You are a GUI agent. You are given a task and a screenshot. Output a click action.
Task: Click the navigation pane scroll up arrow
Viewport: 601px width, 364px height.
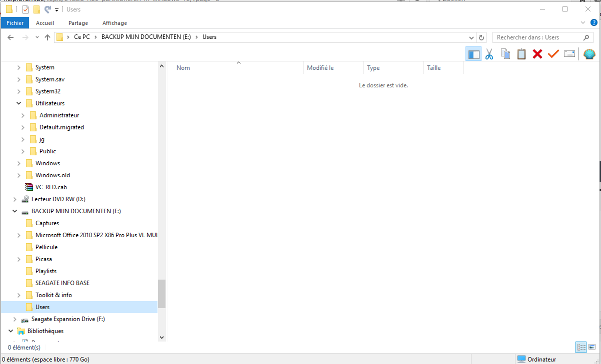coord(161,66)
